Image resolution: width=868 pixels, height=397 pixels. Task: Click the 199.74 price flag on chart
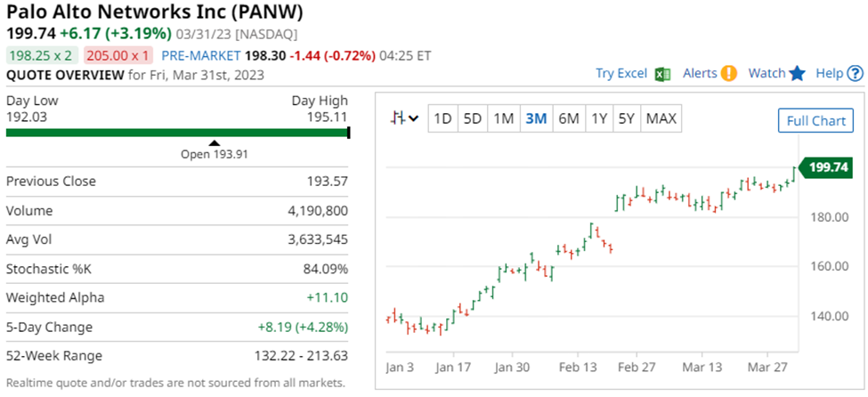pyautogui.click(x=826, y=167)
